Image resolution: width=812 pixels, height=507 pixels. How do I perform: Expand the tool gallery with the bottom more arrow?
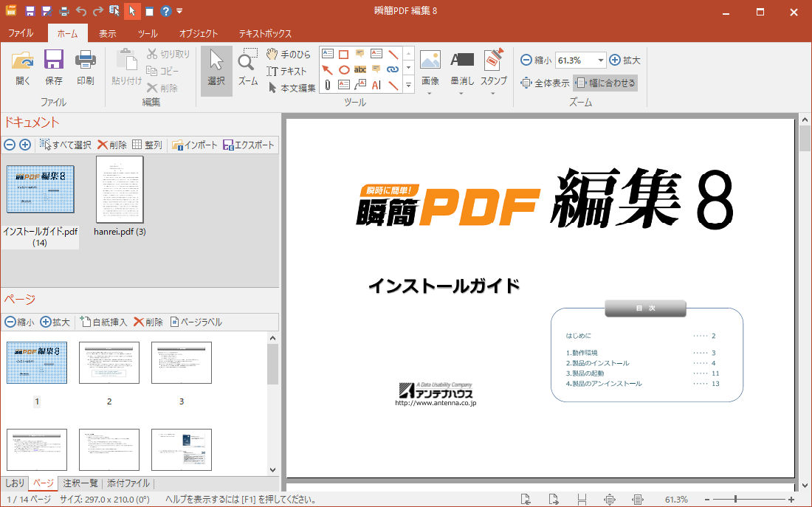[x=409, y=85]
